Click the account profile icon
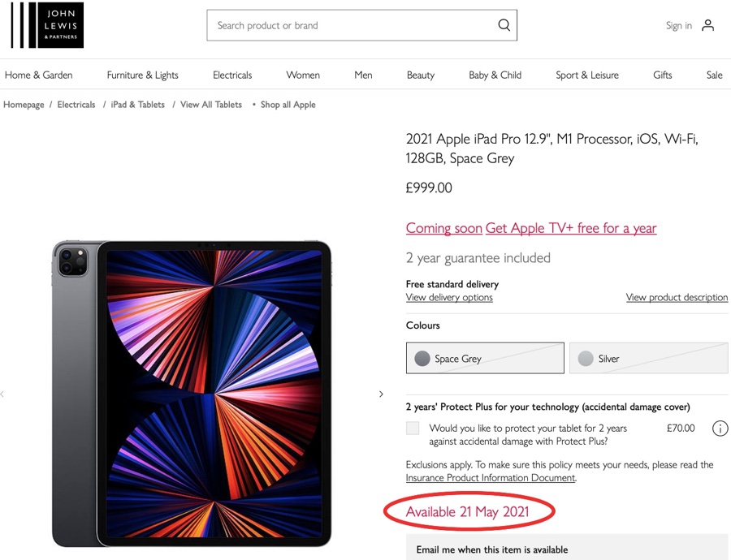 708,25
